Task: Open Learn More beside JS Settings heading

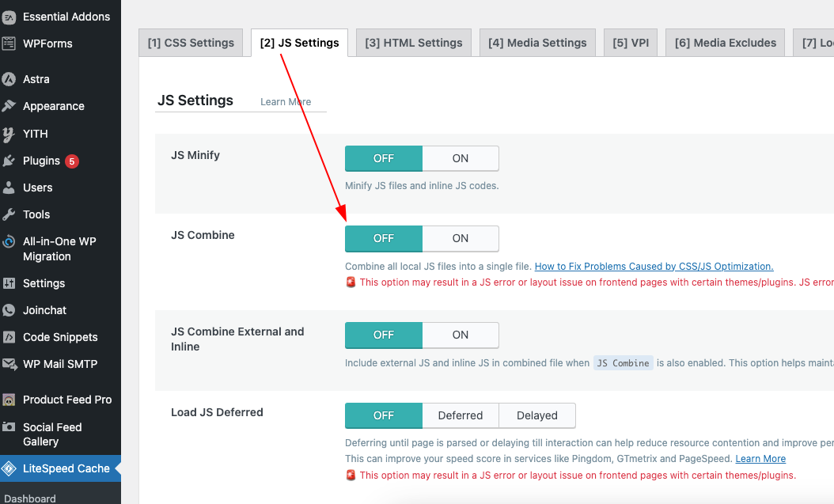Action: click(286, 101)
